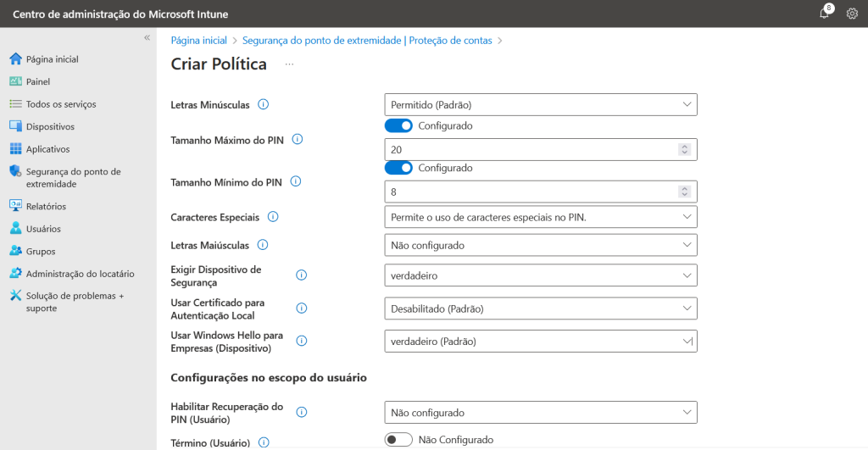Click the Criar Política page title
This screenshot has height=450, width=868.
(x=219, y=64)
